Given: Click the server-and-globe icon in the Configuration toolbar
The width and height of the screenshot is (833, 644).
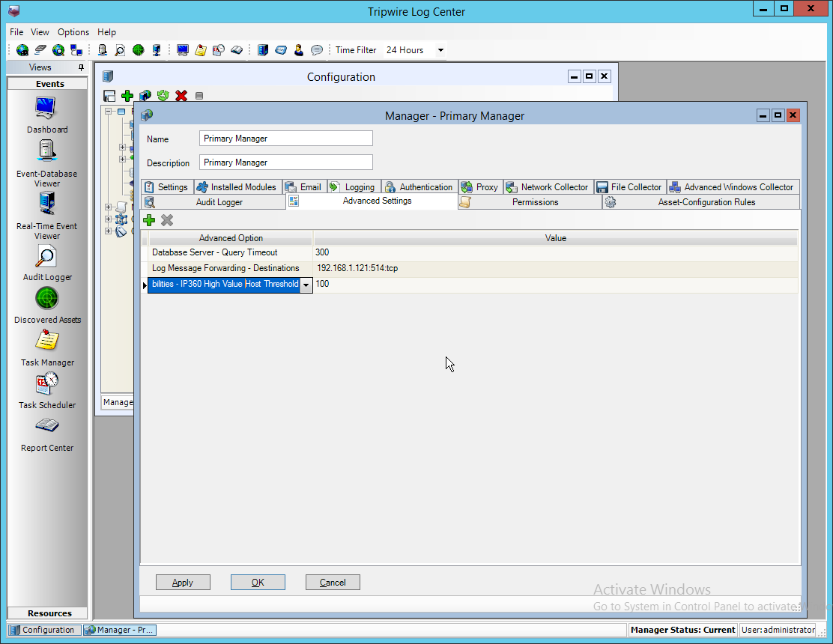Looking at the screenshot, I should coord(145,96).
